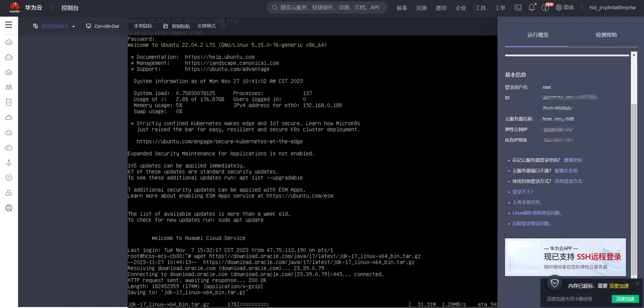Click the globe icon in the left sidebar
Screen dimensions: 644x308
coord(9,208)
